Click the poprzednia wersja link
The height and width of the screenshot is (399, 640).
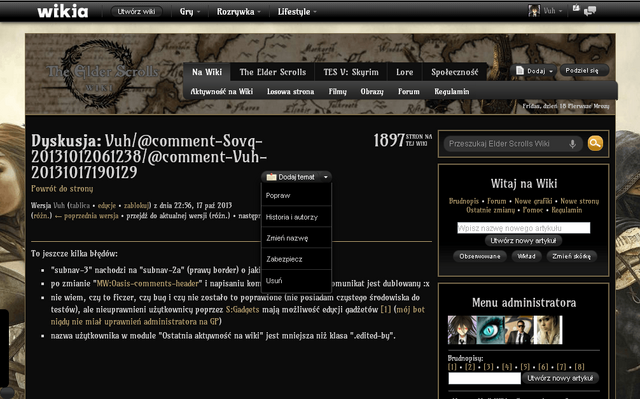point(91,215)
